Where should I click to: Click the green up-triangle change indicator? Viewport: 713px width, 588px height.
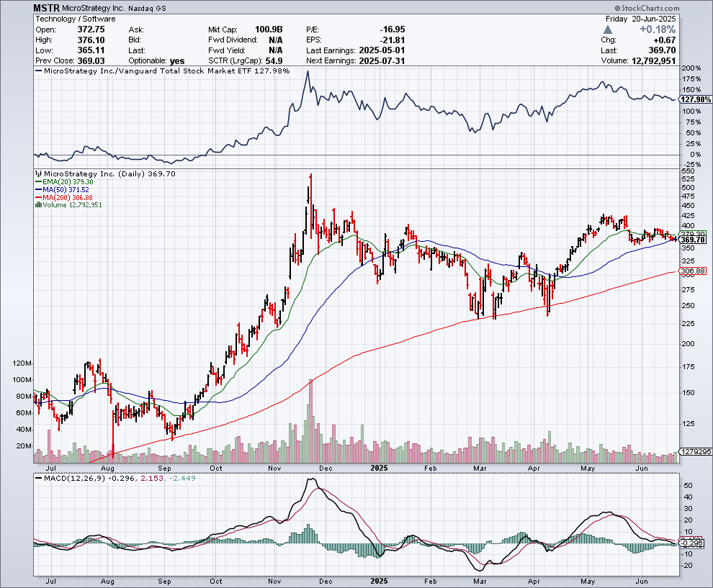[608, 30]
